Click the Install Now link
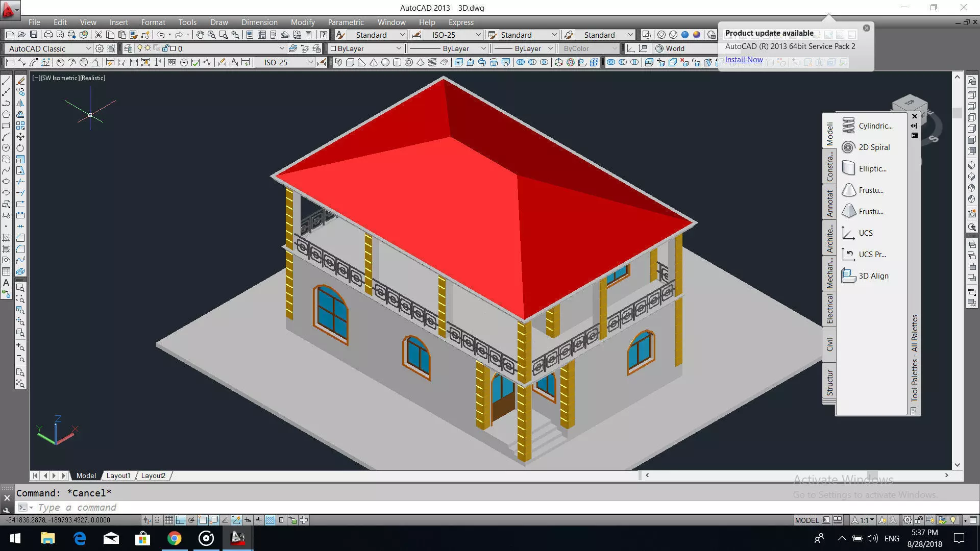 coord(744,60)
